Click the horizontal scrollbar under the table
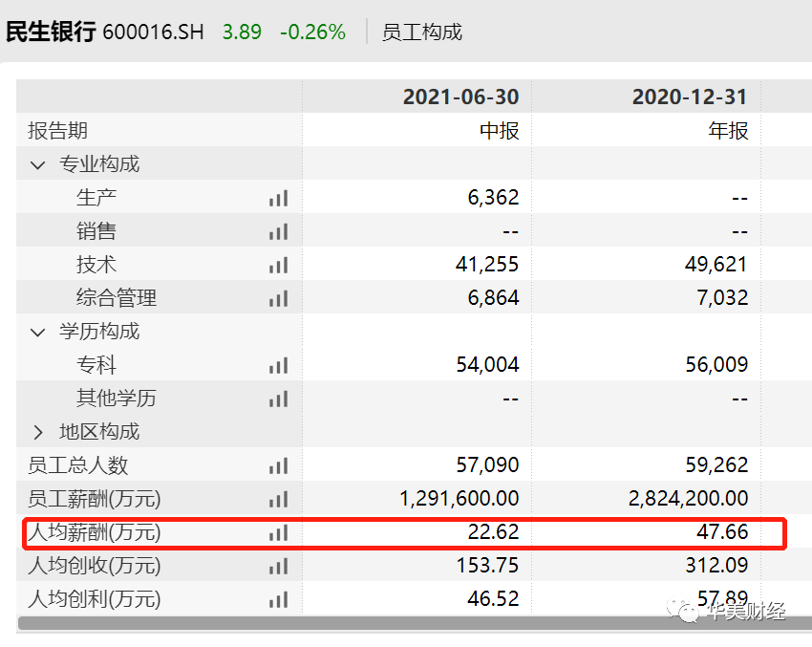This screenshot has height=647, width=812. (415, 623)
